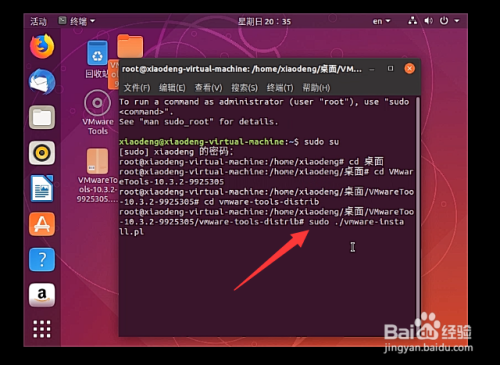Open the Activities overview
The width and height of the screenshot is (500, 365).
point(38,22)
